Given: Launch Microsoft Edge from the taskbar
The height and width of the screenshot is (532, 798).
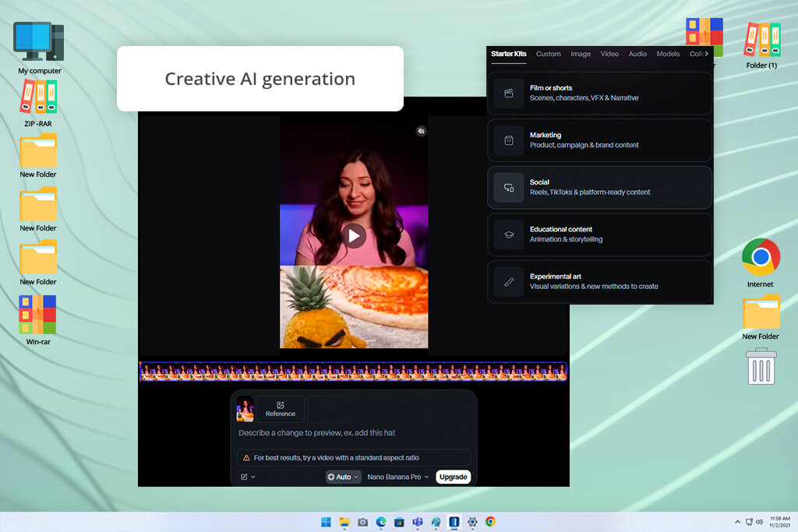Looking at the screenshot, I should tap(380, 522).
